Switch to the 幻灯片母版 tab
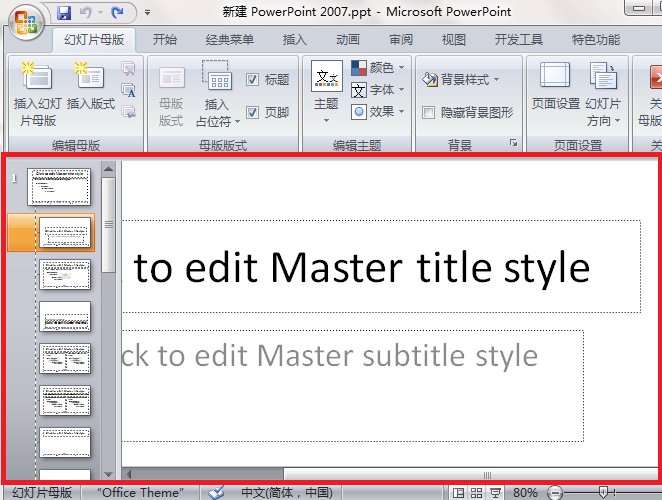This screenshot has height=500, width=662. coord(94,40)
